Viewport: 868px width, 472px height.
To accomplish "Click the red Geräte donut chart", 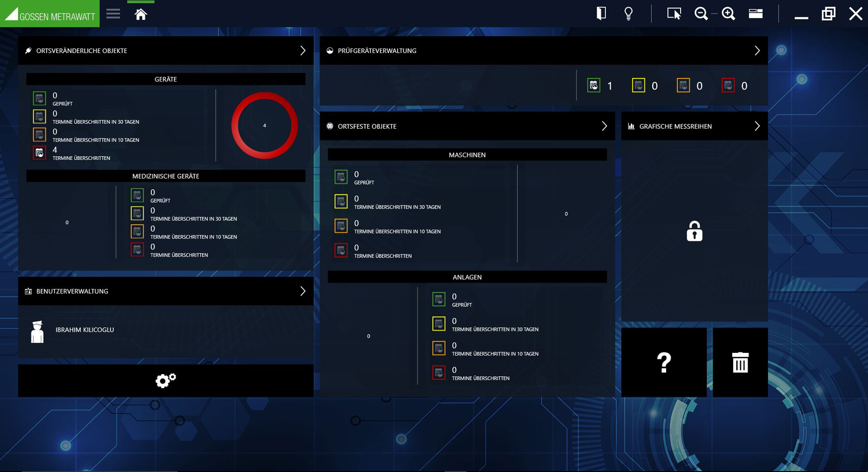I will pyautogui.click(x=264, y=126).
